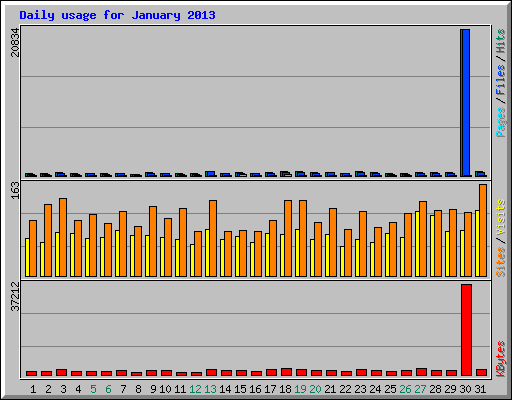The image size is (512, 400).
Task: Click the chart title 'Daily usage for January 2013'
Action: [x=117, y=15]
